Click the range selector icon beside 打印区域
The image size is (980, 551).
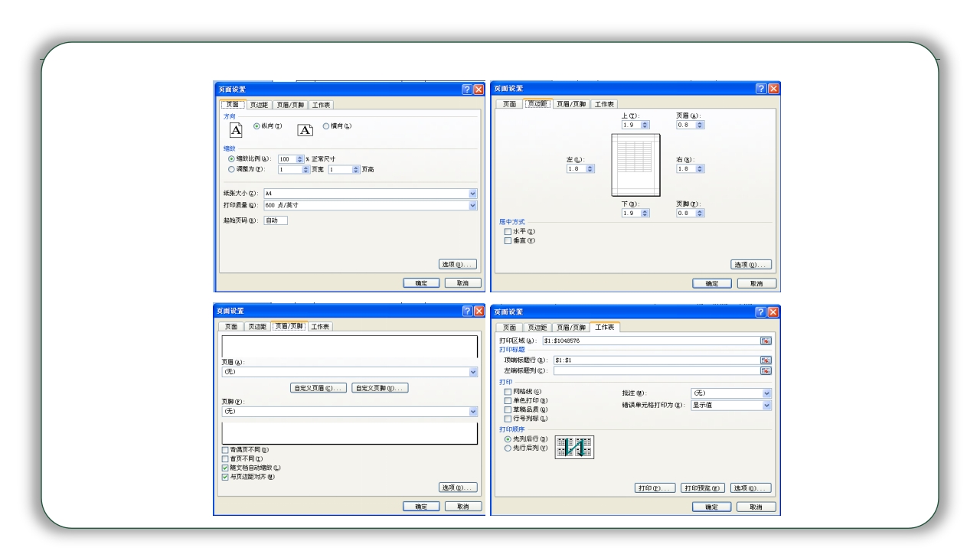tap(766, 342)
